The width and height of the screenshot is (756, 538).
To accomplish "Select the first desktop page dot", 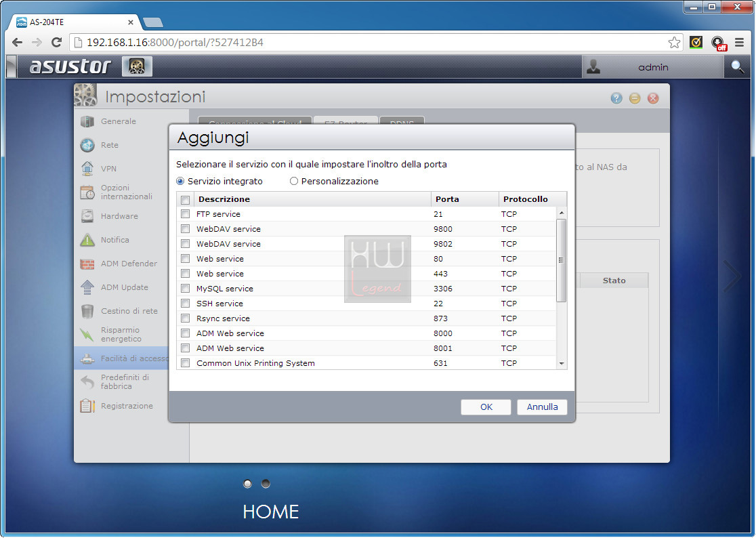I will coord(247,484).
